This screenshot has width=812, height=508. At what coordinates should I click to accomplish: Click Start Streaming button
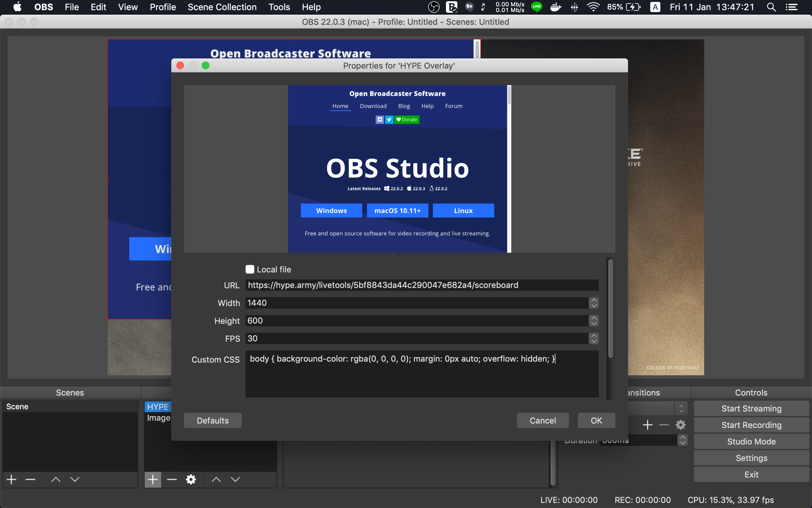751,409
